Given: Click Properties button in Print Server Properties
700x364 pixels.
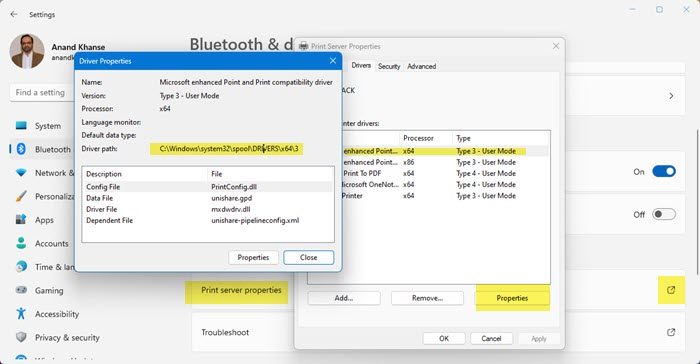Looking at the screenshot, I should (512, 298).
